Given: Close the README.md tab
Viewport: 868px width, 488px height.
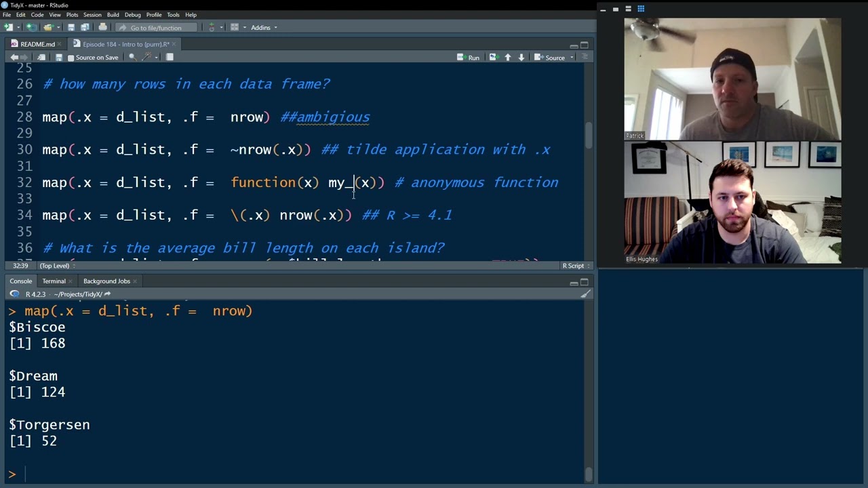Looking at the screenshot, I should (x=60, y=44).
